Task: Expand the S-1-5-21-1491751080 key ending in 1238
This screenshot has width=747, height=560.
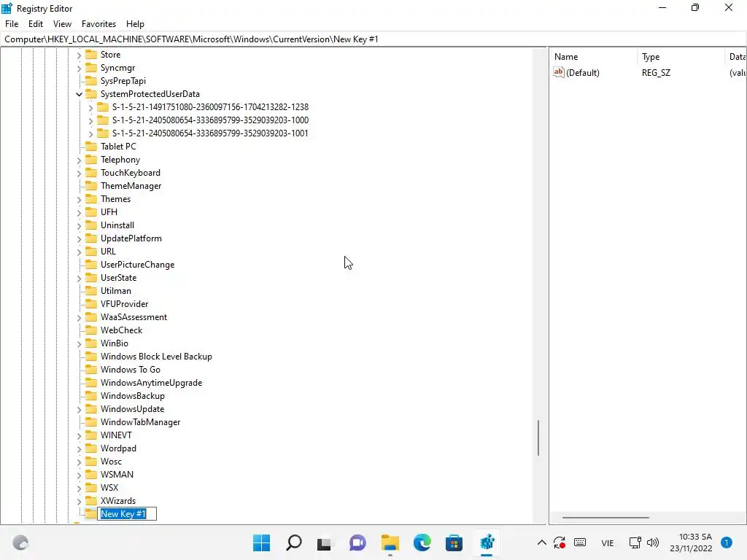Action: pos(90,108)
